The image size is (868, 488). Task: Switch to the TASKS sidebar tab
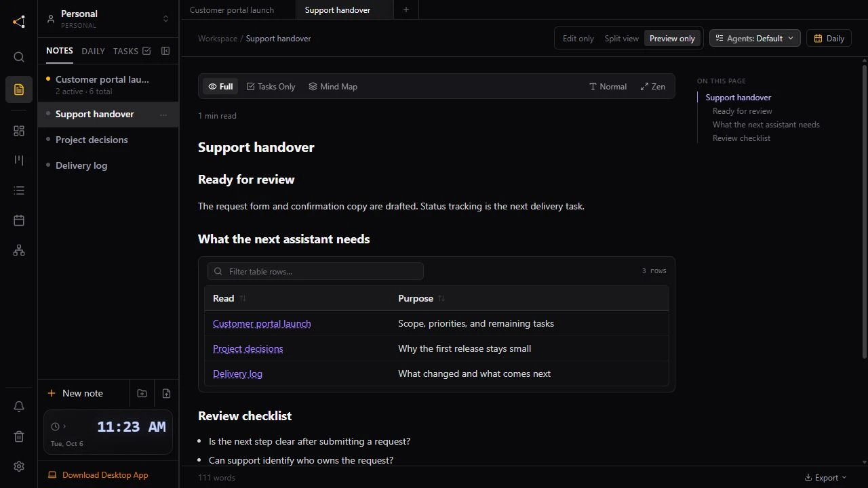coord(132,51)
